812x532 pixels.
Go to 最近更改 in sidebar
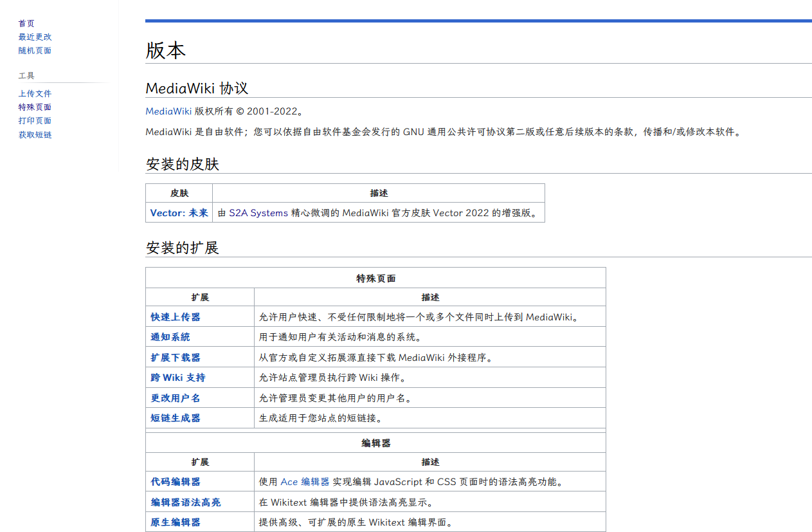35,37
